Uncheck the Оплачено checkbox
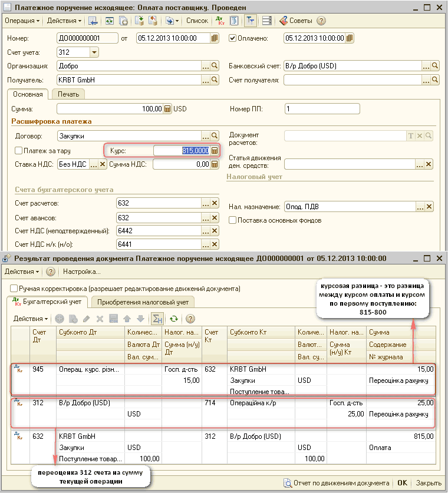448x493 pixels. 232,38
